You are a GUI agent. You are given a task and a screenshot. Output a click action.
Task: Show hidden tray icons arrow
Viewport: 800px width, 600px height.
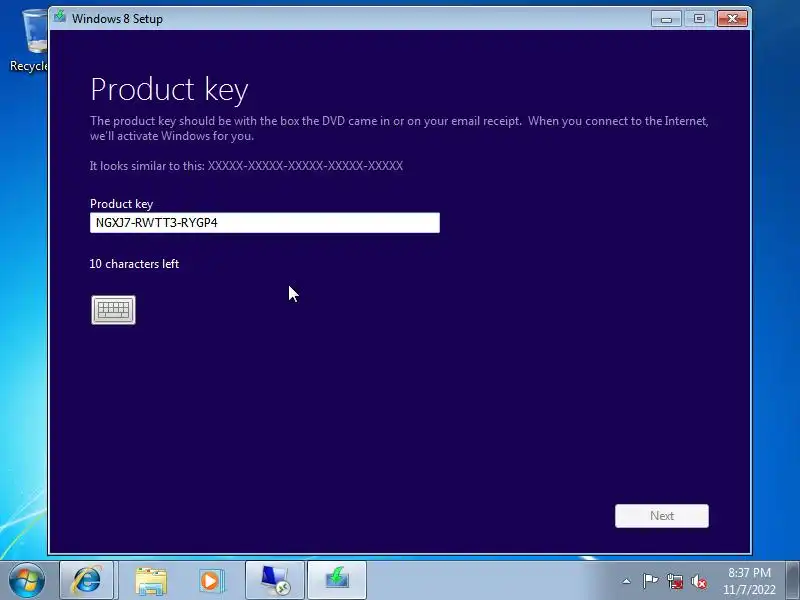627,581
